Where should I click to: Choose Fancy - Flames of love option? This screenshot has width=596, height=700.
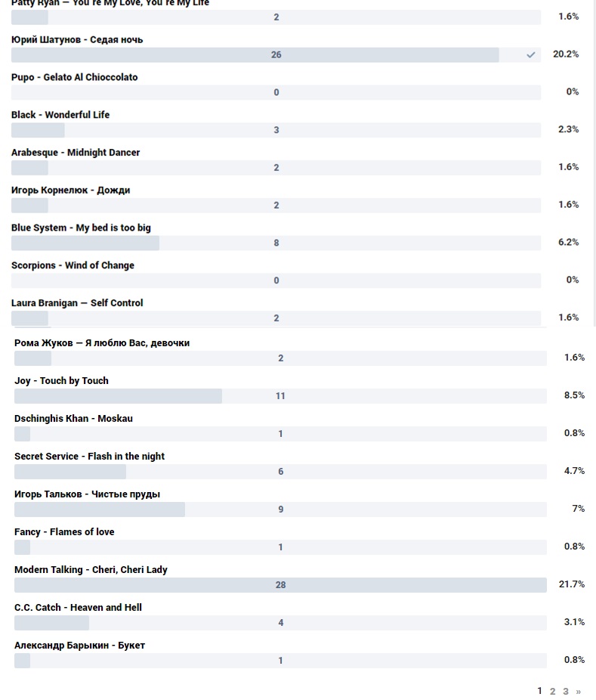click(64, 532)
